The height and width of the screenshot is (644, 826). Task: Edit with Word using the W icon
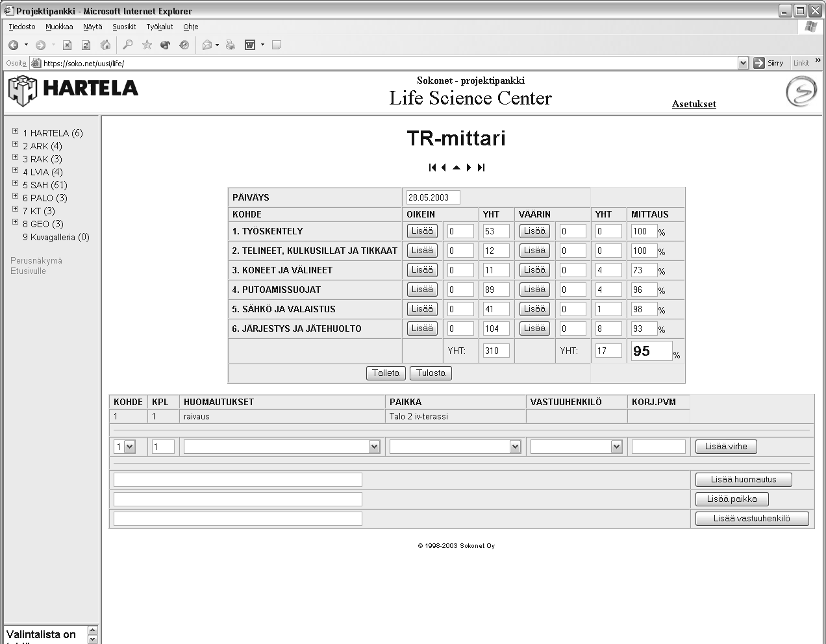click(249, 45)
